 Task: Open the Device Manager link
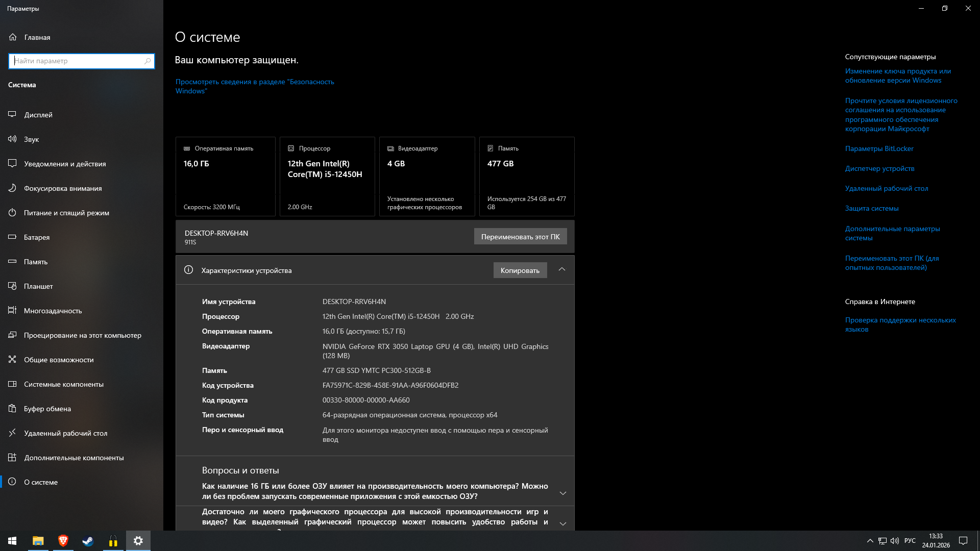click(879, 168)
